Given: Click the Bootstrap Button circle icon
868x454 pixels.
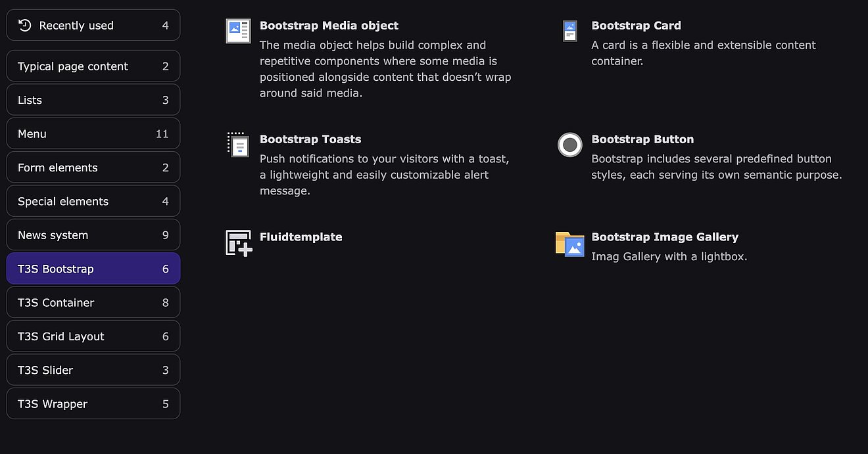Looking at the screenshot, I should click(569, 145).
